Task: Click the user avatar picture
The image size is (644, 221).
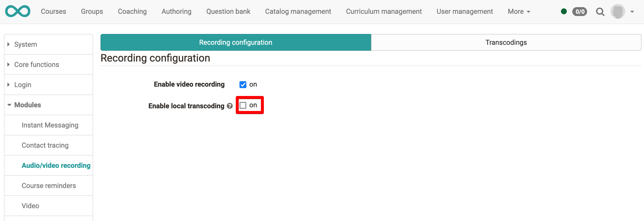Action: (617, 12)
